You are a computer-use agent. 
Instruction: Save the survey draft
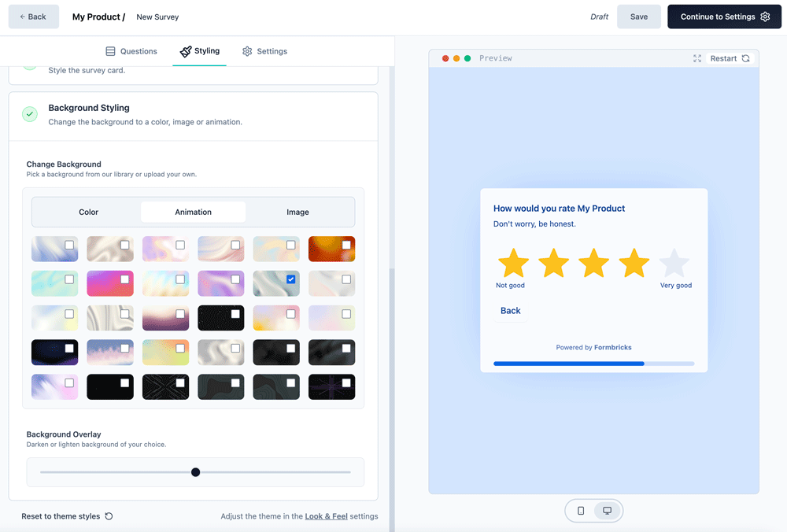click(x=639, y=16)
